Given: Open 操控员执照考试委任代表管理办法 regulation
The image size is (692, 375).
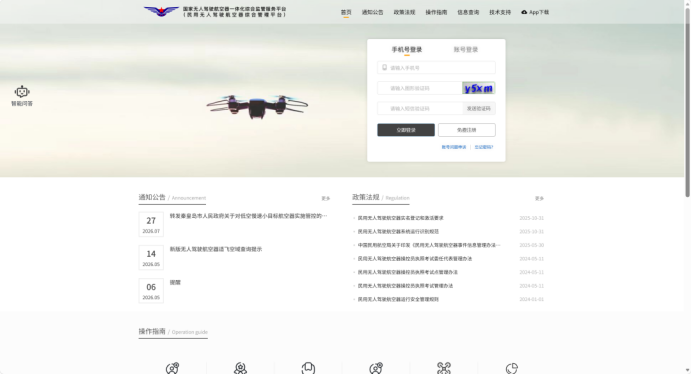Looking at the screenshot, I should click(x=414, y=259).
